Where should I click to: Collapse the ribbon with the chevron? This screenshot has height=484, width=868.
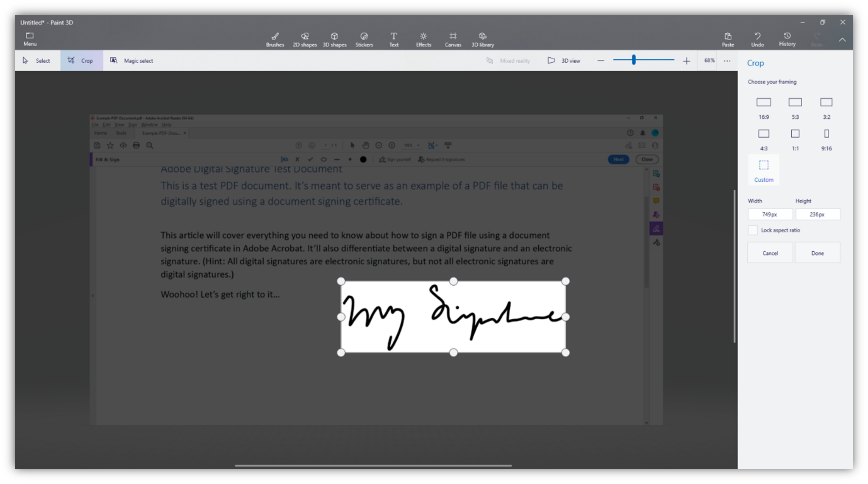pyautogui.click(x=842, y=39)
